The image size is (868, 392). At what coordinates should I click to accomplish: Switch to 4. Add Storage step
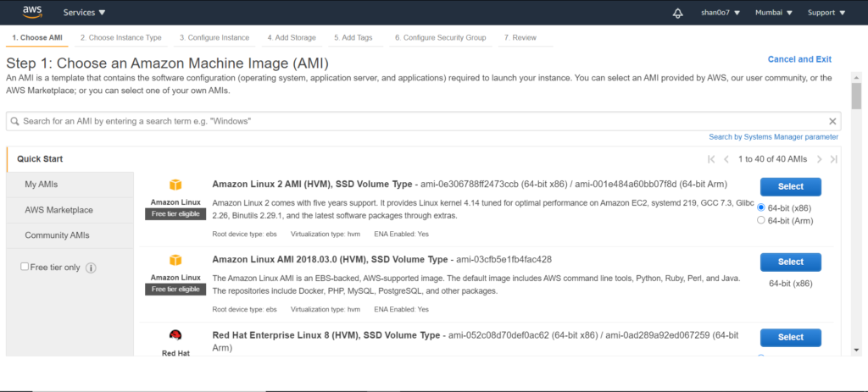[292, 37]
